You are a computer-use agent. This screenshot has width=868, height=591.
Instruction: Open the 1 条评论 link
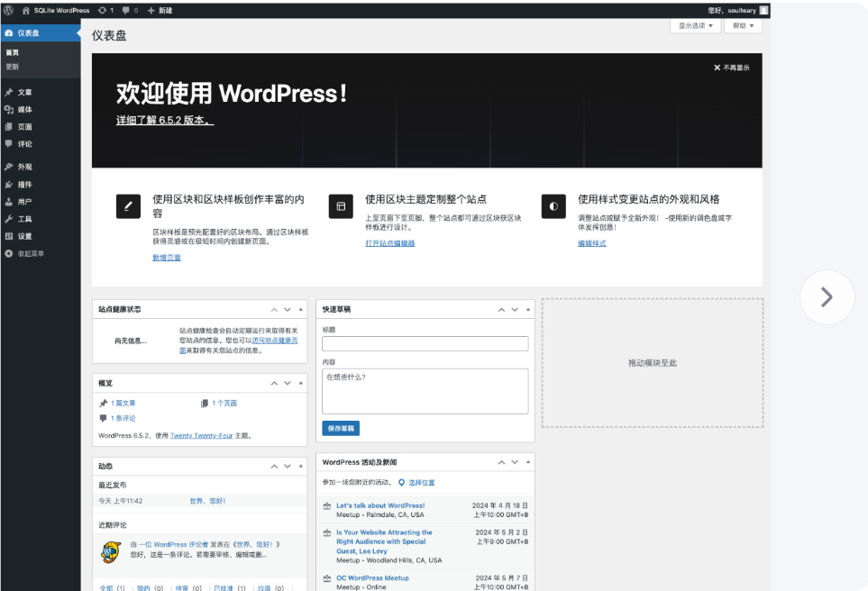[123, 418]
